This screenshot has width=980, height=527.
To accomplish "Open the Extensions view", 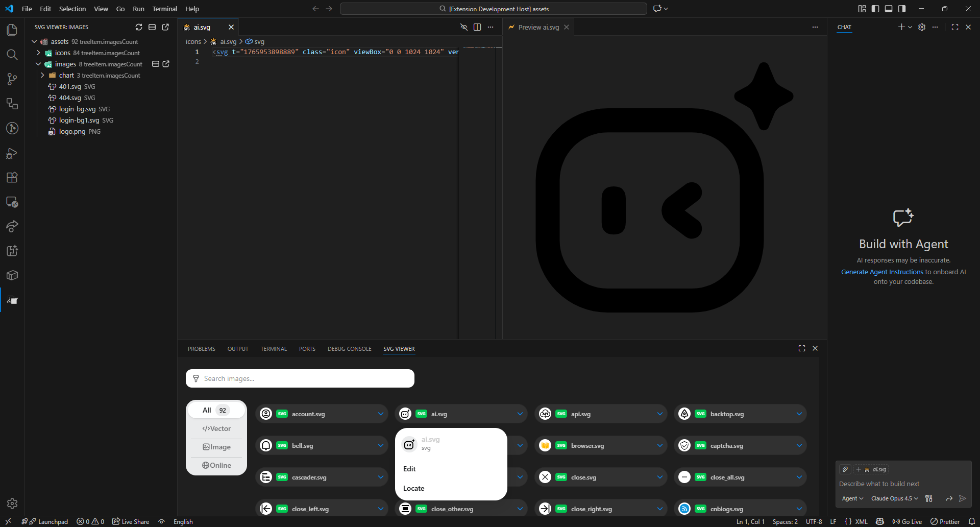I will 12,177.
